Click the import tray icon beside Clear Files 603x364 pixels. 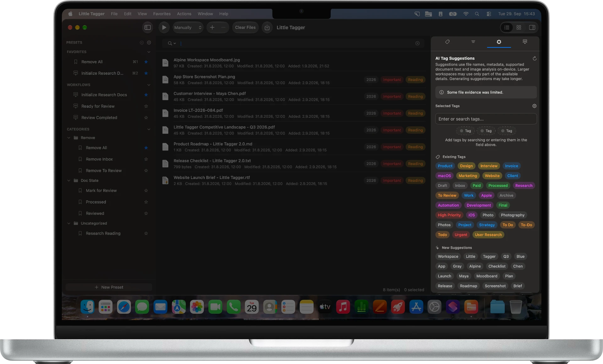coord(267,28)
